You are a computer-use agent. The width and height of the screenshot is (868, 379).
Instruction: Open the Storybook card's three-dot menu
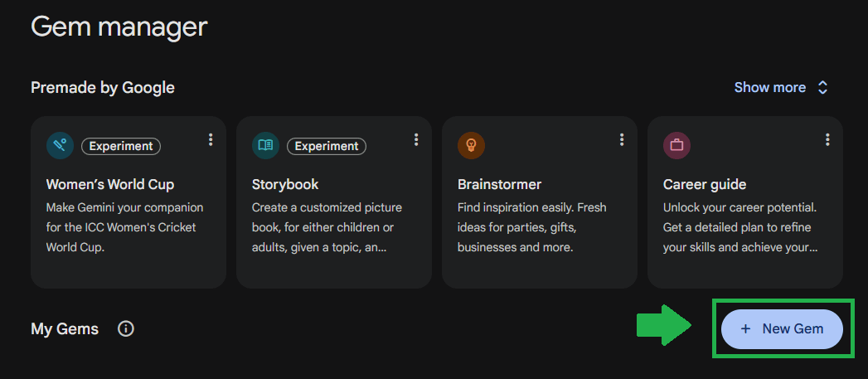[416, 139]
